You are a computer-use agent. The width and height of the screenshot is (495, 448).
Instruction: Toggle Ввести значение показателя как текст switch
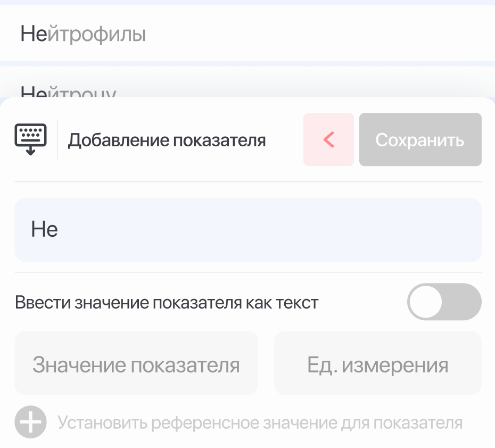click(x=444, y=302)
